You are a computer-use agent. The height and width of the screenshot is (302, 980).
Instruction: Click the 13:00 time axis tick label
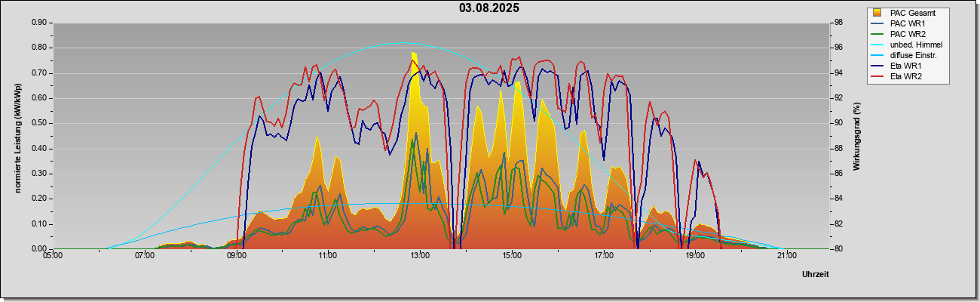420,256
